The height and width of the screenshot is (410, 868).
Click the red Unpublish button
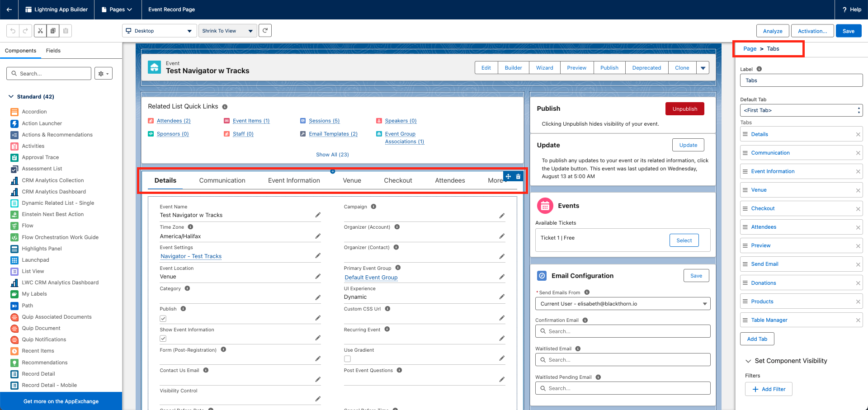(x=684, y=109)
